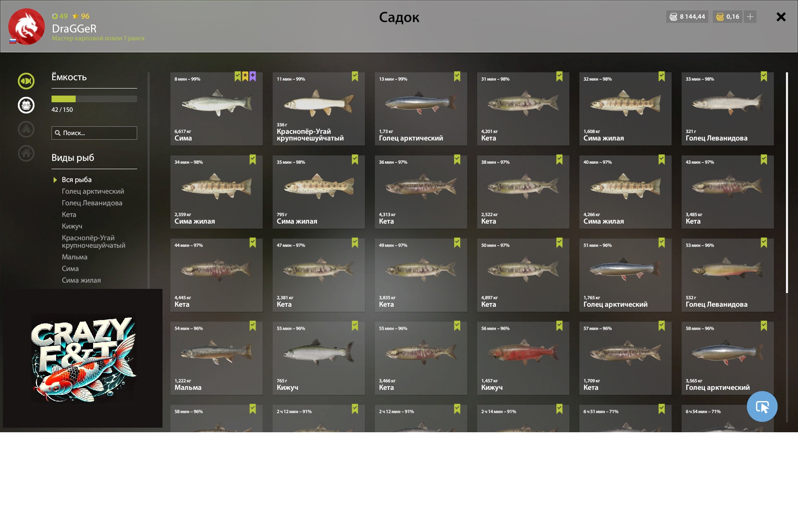
Task: Open the fish keepnet tab icon
Action: point(26,81)
